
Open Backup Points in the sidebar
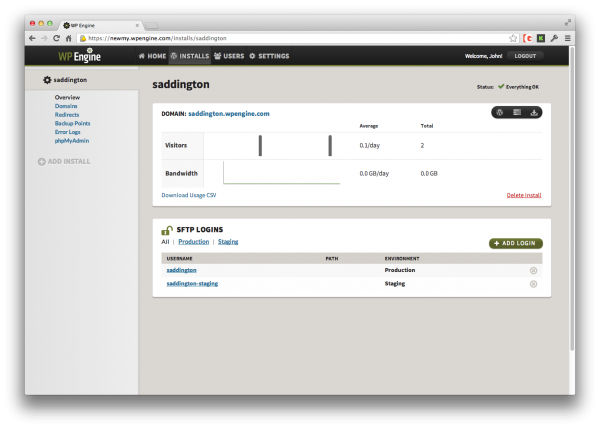(72, 123)
